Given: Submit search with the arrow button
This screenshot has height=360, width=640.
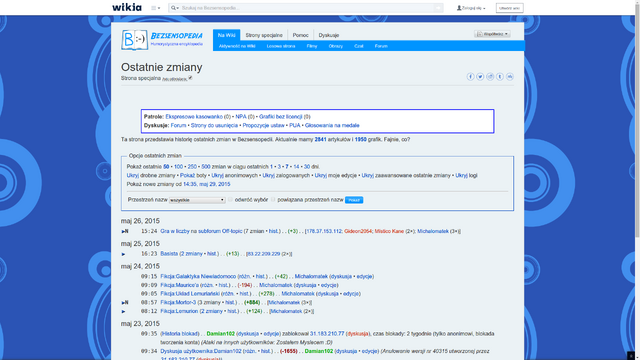Looking at the screenshot, I should (438, 8).
